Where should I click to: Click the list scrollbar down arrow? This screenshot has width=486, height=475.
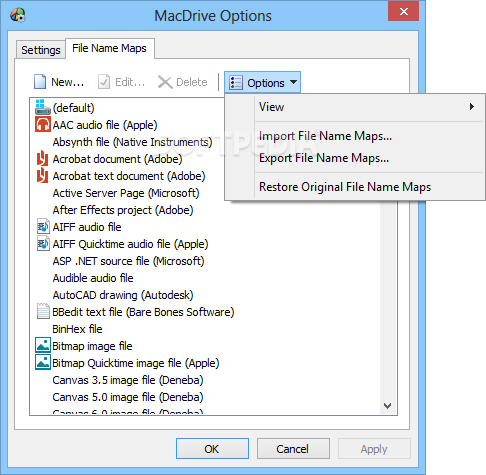click(387, 406)
